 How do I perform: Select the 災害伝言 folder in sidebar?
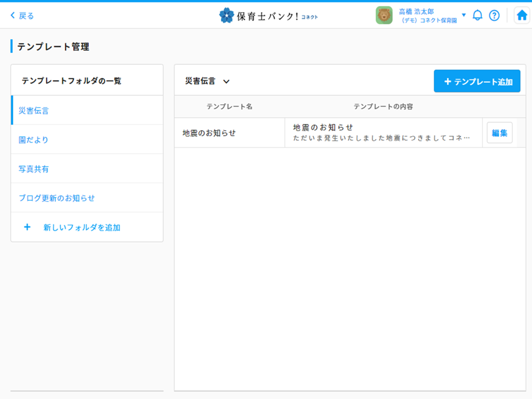click(34, 111)
